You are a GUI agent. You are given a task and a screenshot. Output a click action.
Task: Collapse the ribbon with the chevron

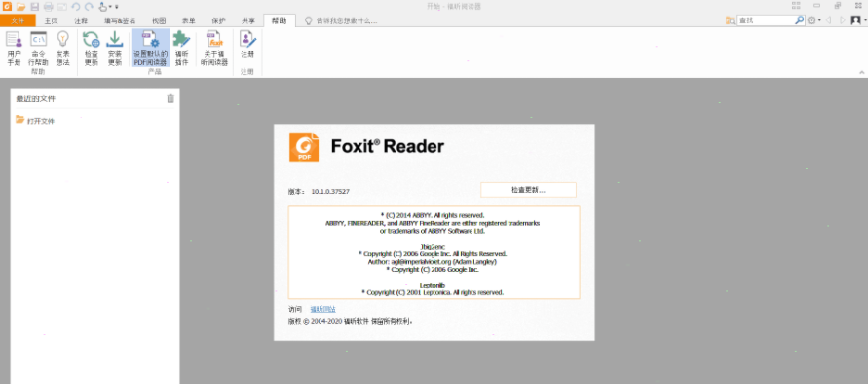coord(861,72)
